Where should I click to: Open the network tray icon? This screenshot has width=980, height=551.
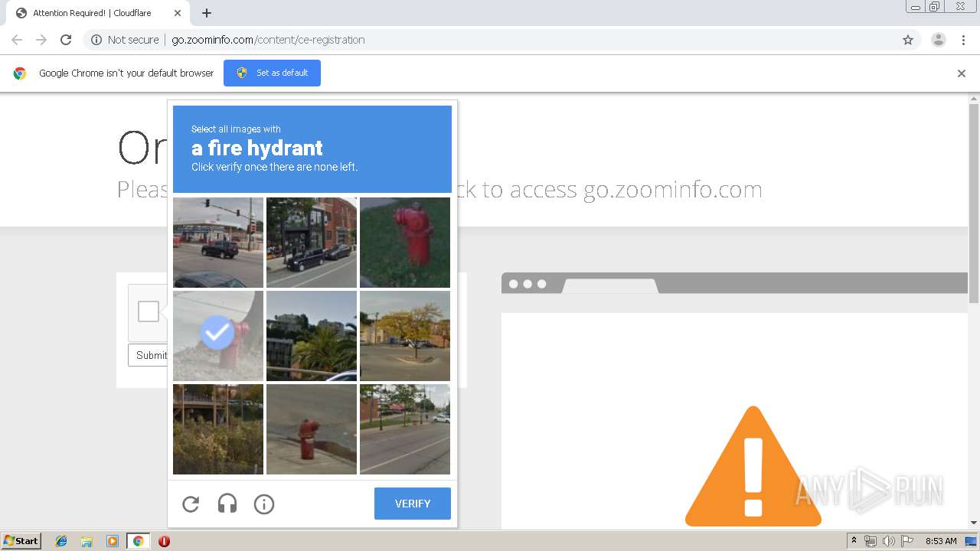pos(871,541)
